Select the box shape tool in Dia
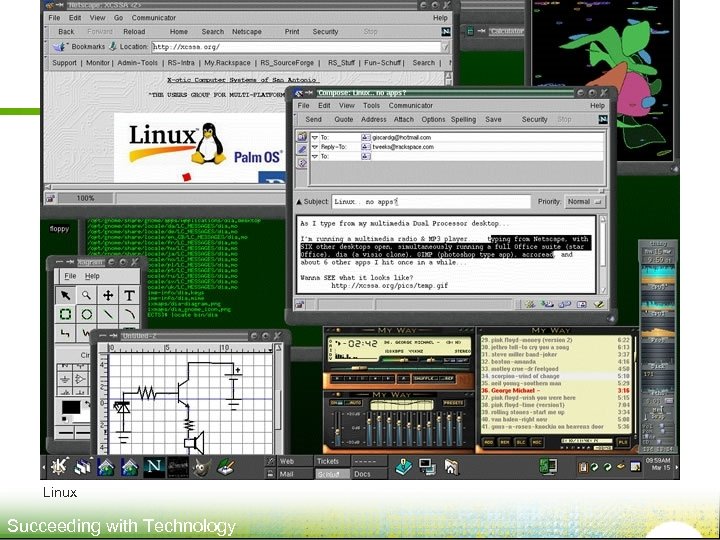The height and width of the screenshot is (540, 720). [x=65, y=315]
